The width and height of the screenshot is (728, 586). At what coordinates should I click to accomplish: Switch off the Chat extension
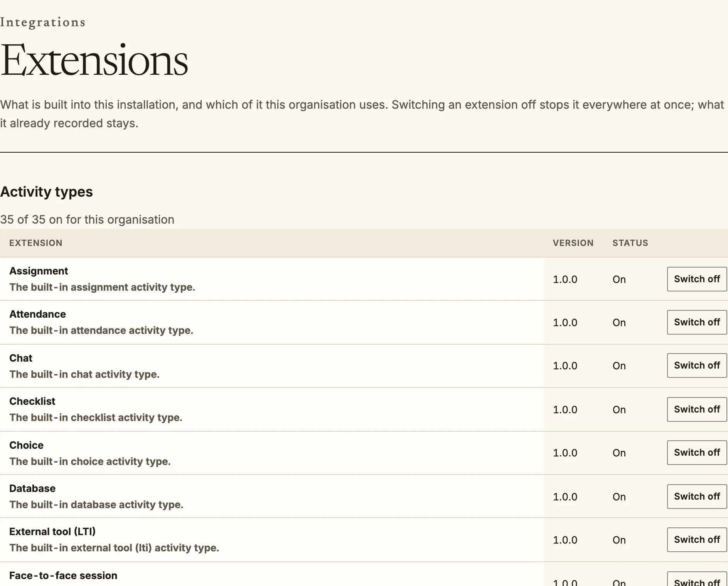pyautogui.click(x=697, y=365)
